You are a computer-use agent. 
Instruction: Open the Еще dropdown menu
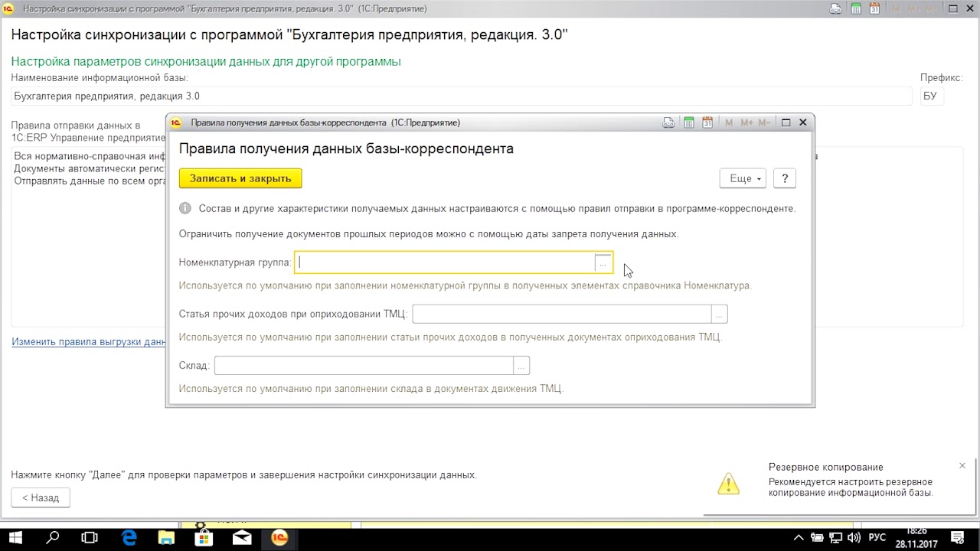[x=743, y=178]
